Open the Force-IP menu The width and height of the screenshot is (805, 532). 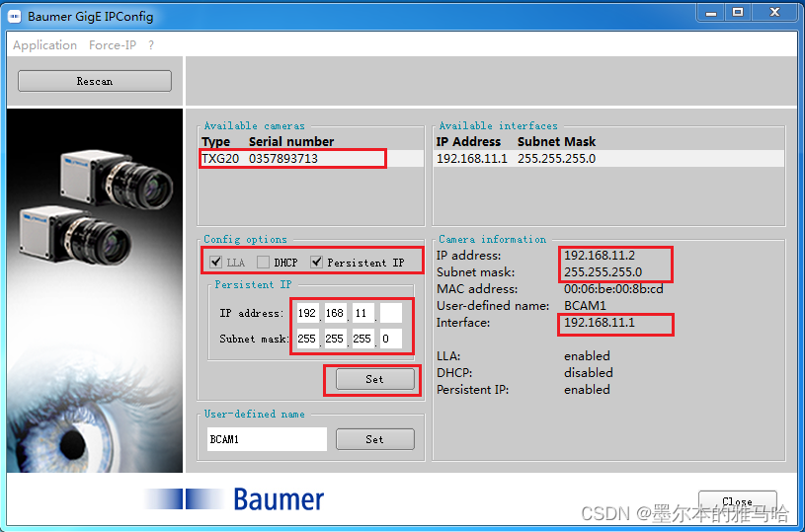(113, 45)
